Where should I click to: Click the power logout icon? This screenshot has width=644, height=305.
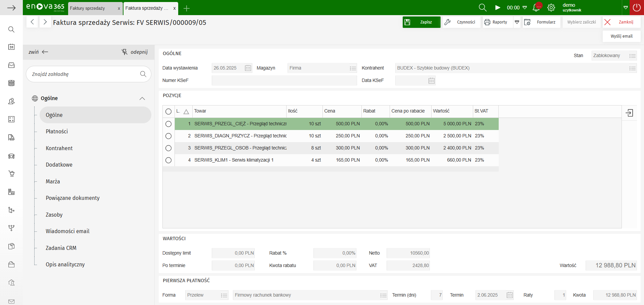[637, 7]
